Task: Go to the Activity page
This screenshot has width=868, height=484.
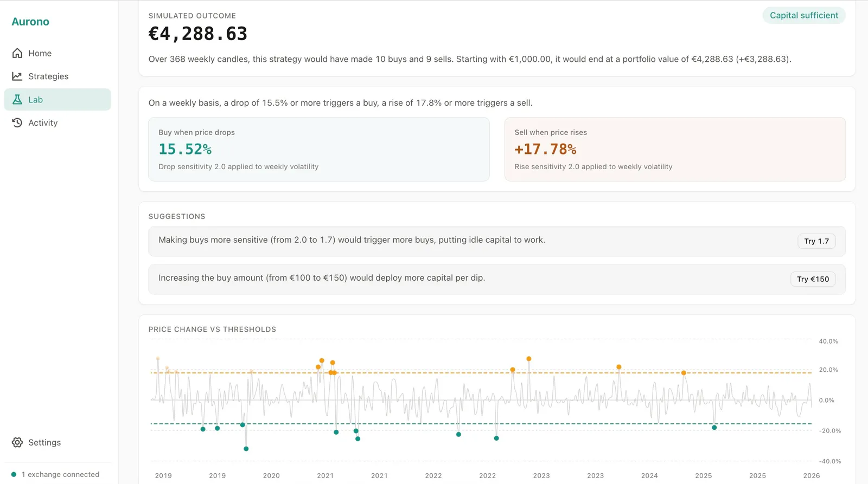Action: pos(43,123)
